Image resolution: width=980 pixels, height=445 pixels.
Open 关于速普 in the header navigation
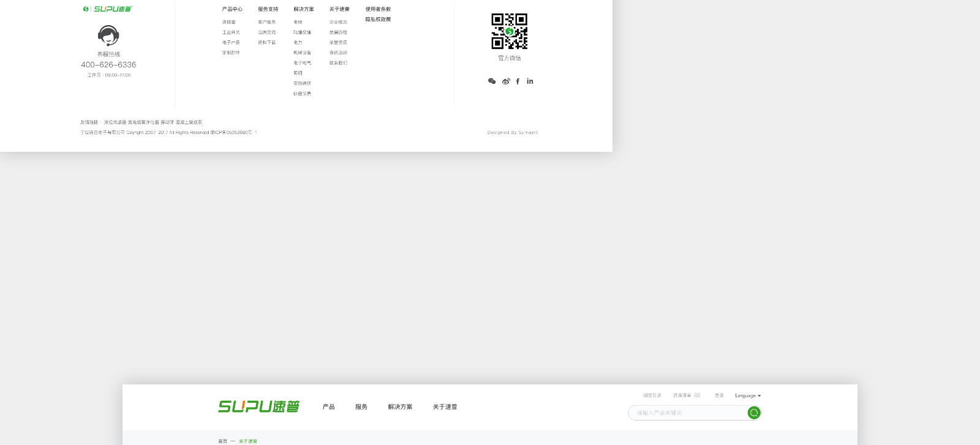(445, 407)
